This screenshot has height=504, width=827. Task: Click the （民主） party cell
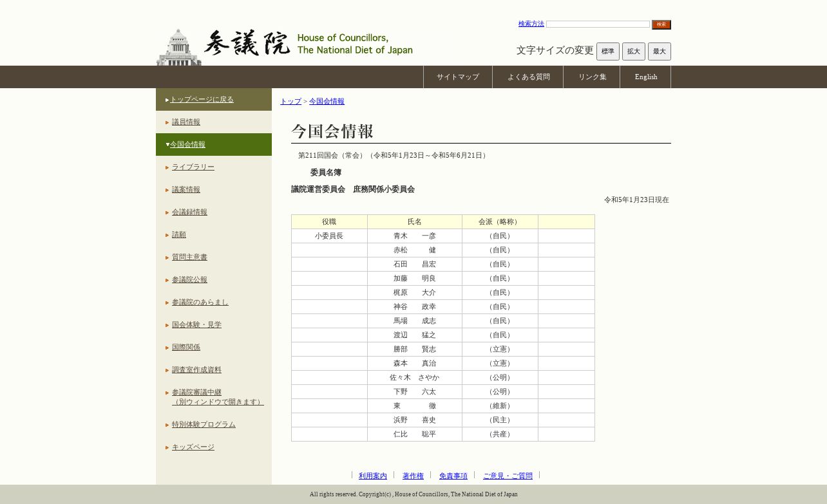(500, 420)
